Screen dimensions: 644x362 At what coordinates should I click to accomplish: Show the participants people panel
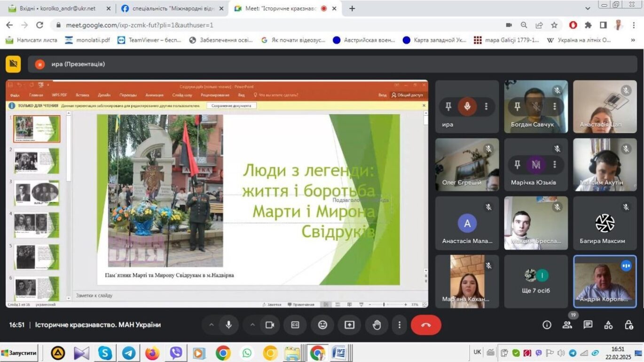567,325
